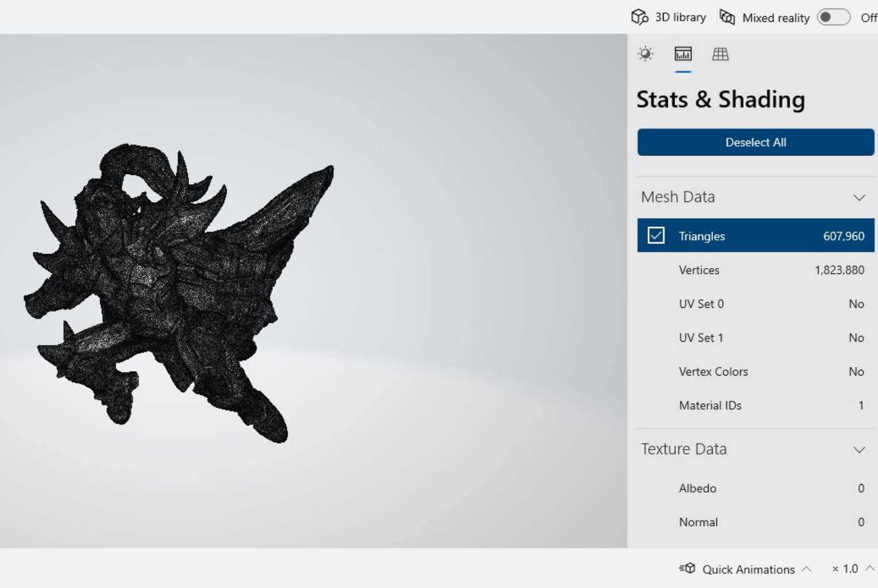This screenshot has height=588, width=878.
Task: Select the UV Set 0 row
Action: click(755, 304)
